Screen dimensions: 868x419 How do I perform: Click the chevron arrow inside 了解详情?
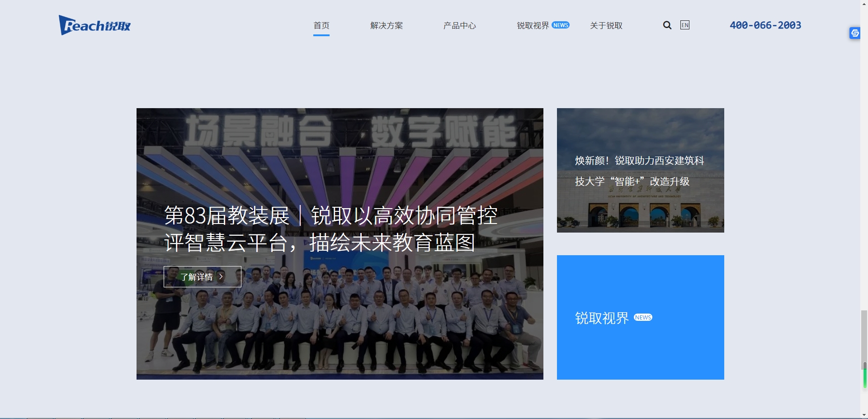pyautogui.click(x=221, y=276)
